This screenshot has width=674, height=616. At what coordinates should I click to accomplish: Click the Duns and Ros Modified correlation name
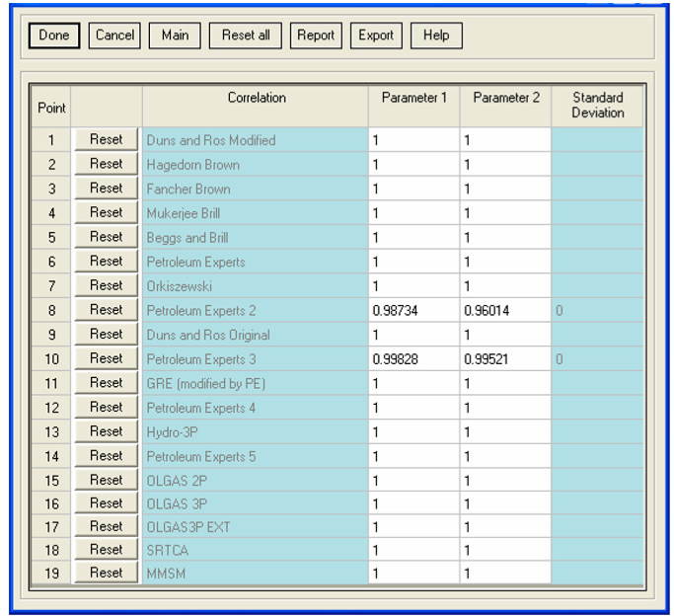[x=211, y=140]
